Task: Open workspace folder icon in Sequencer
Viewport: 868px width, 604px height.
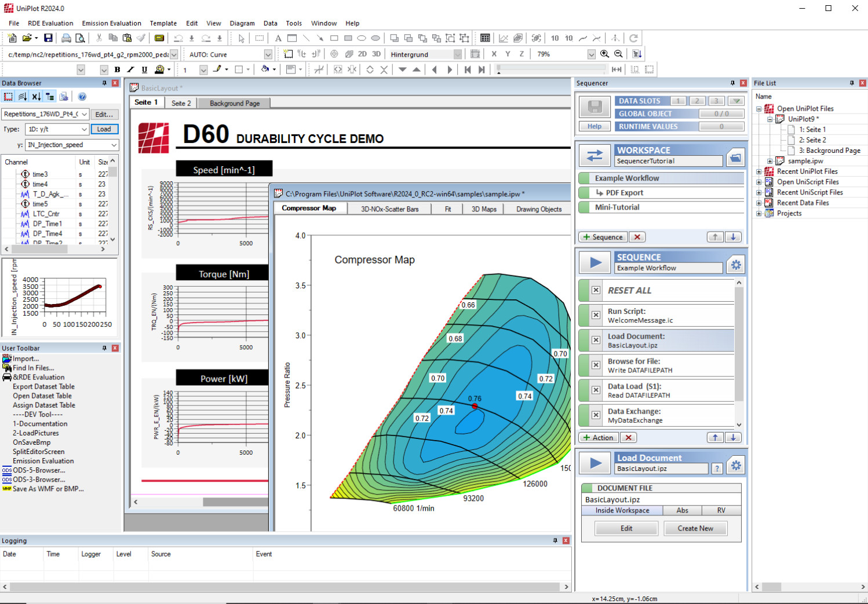Action: coord(735,158)
